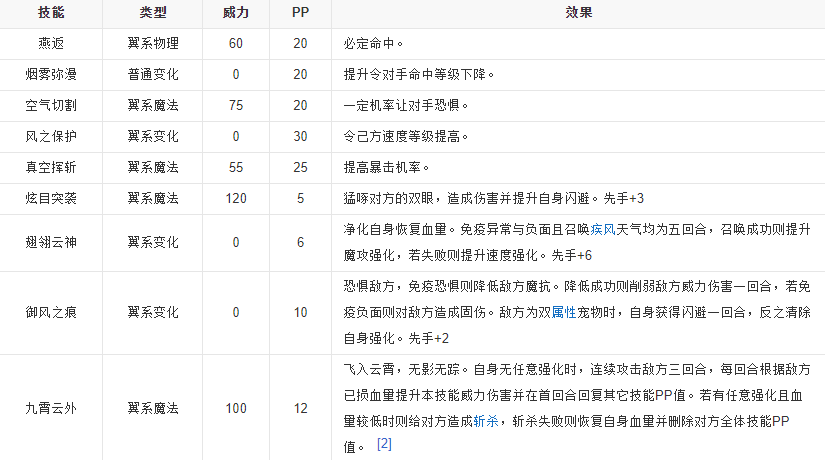Image resolution: width=825 pixels, height=460 pixels.
Task: Select the skill name 翅翎云神
Action: [x=51, y=243]
